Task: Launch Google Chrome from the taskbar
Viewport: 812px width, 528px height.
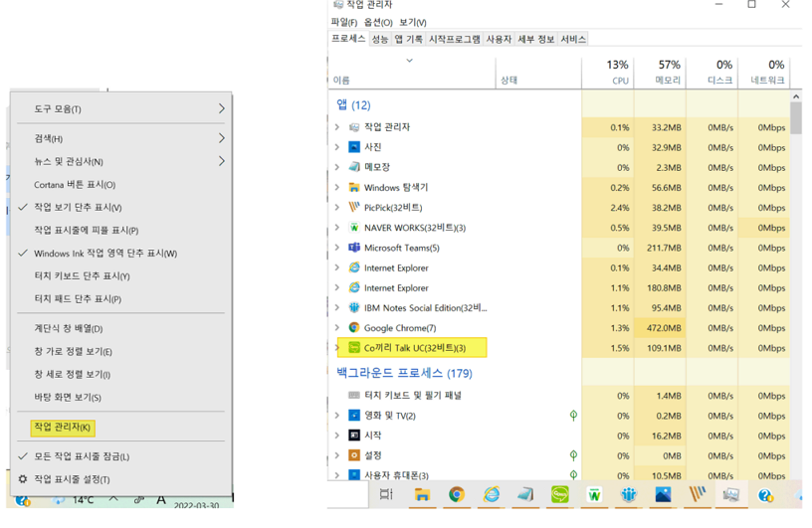Action: pos(456,495)
